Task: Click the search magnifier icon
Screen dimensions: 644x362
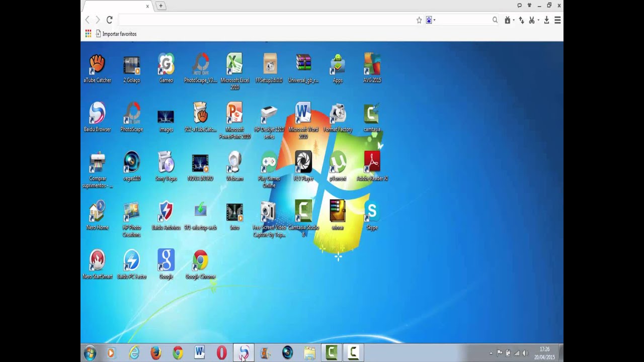Action: tap(495, 20)
